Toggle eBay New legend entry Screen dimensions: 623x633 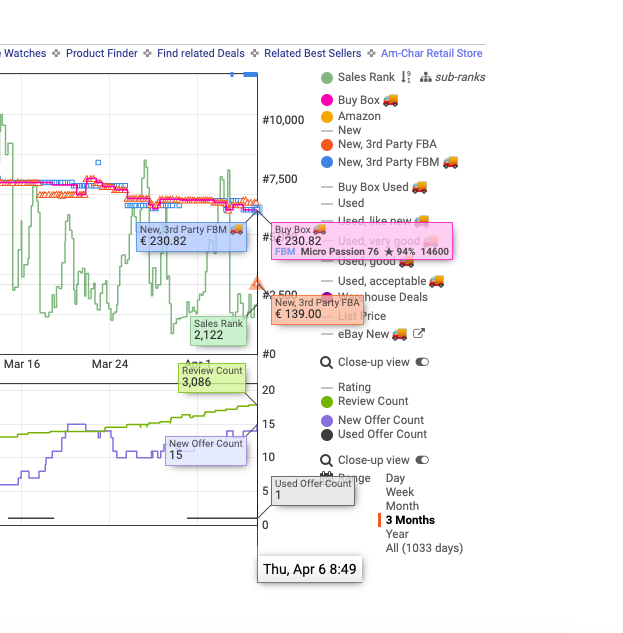point(363,334)
